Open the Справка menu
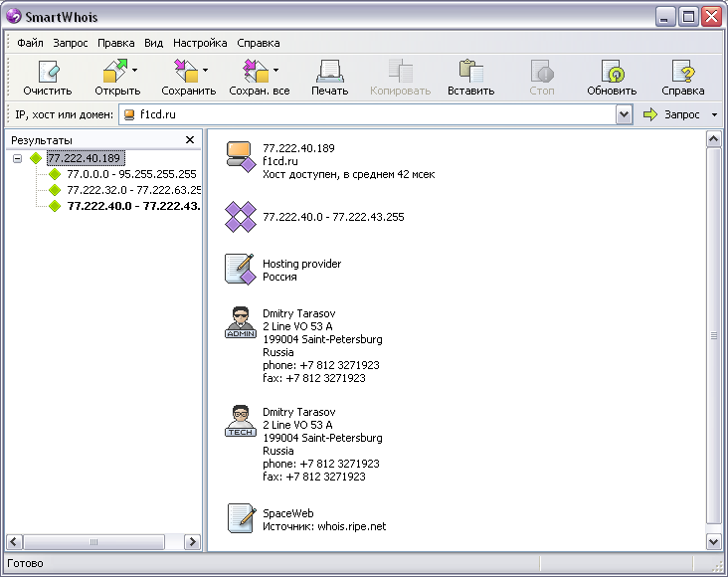Screen dimensions: 728x577 tap(259, 43)
